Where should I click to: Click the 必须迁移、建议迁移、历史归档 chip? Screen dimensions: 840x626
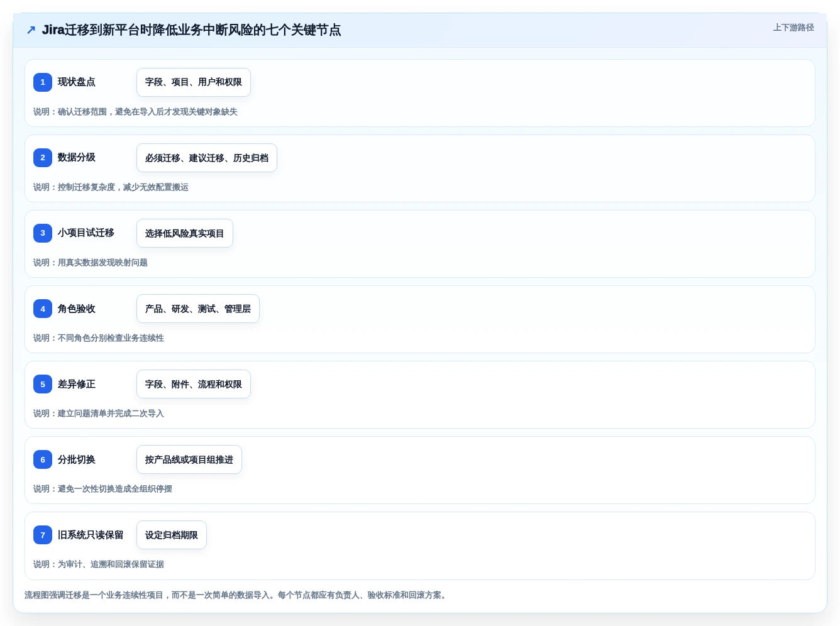pyautogui.click(x=207, y=158)
